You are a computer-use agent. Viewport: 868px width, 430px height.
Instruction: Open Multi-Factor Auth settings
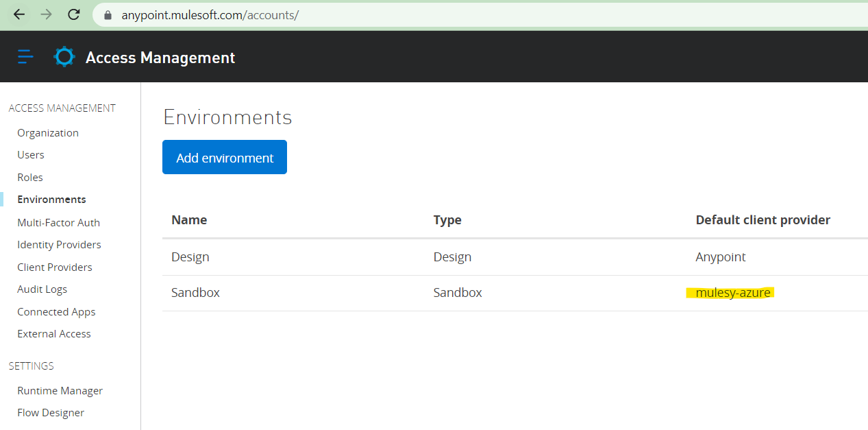click(x=58, y=223)
